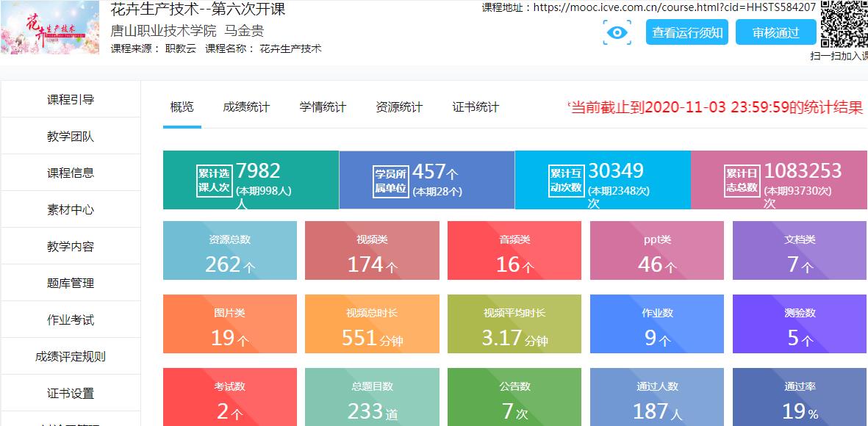Click the QR code image
The height and width of the screenshot is (426, 868).
pos(844,24)
